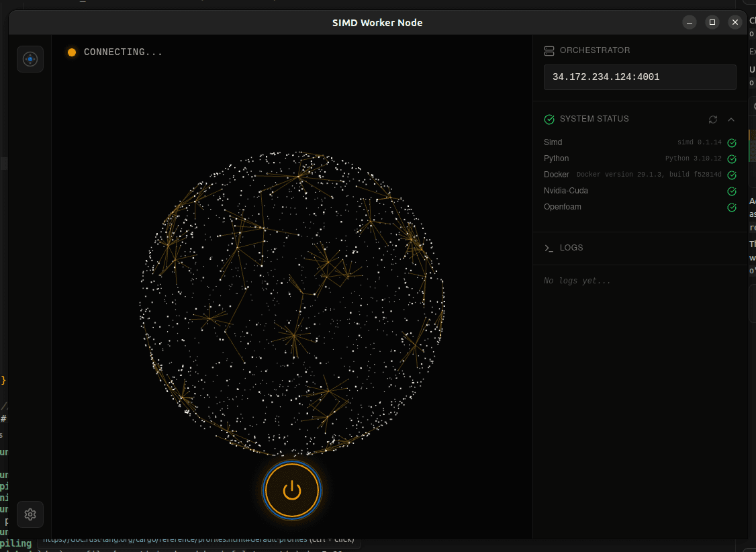Open settings via the gear icon in sidebar

[30, 514]
